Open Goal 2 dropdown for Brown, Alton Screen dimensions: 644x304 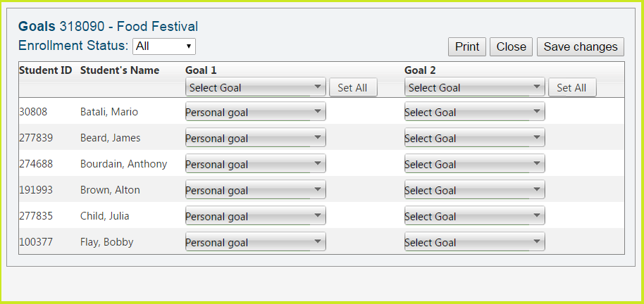474,191
